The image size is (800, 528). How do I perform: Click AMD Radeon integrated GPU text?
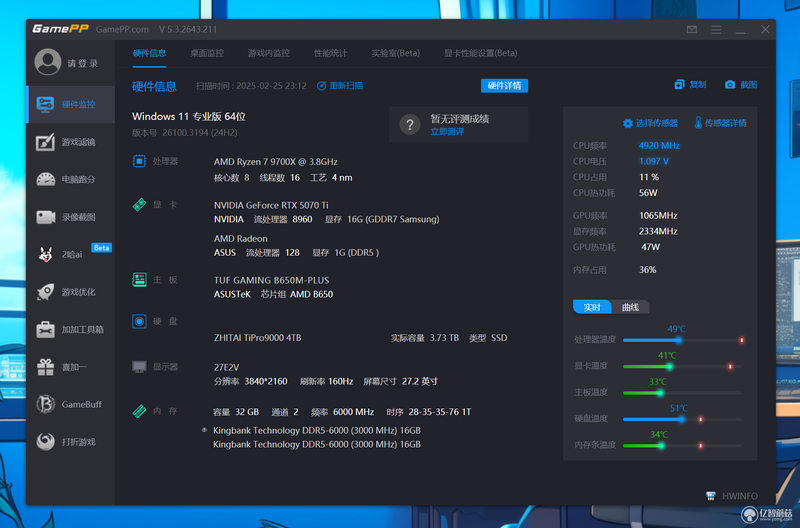[240, 239]
